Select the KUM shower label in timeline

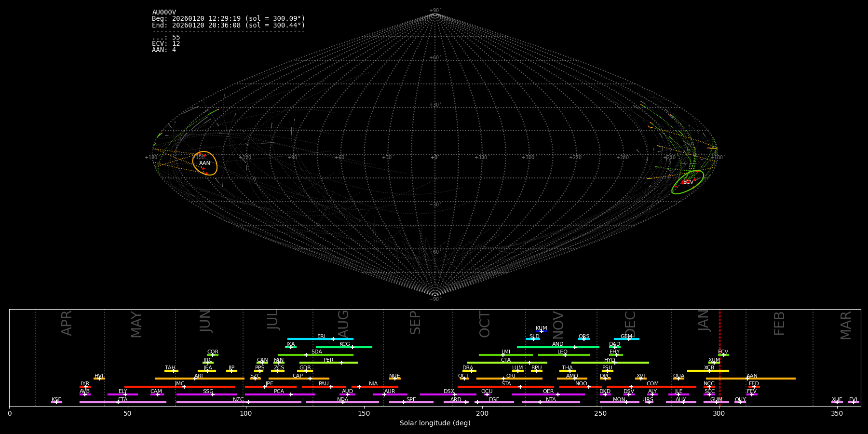coord(542,328)
